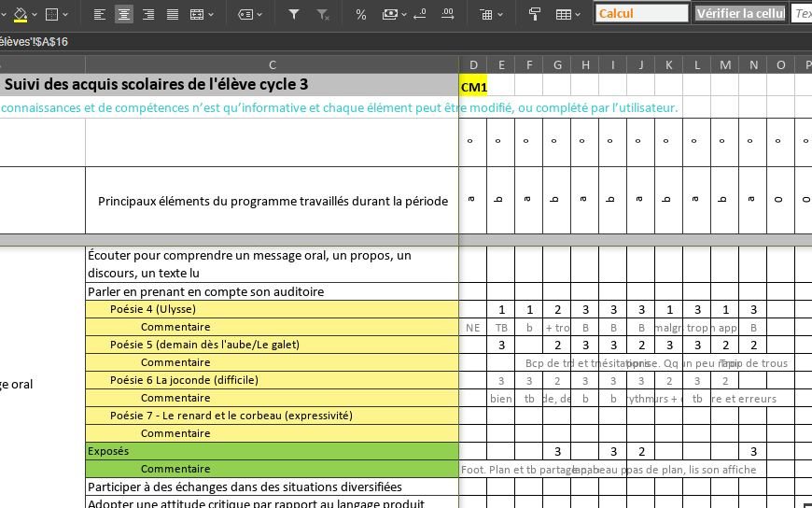Click Poésie 5 score 3 in column E
This screenshot has height=508, width=812.
click(501, 345)
